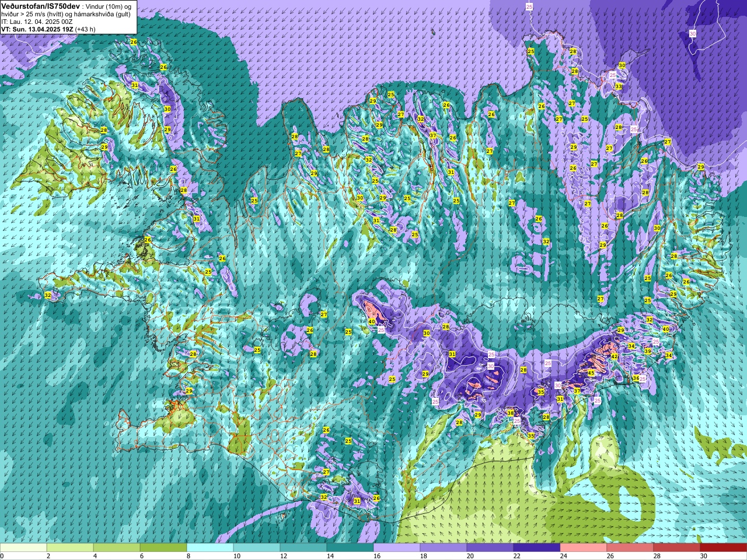Viewport: 747px width, 560px height.
Task: Pick the 20–22 m/s violet legend swatch
Action: pos(490,548)
